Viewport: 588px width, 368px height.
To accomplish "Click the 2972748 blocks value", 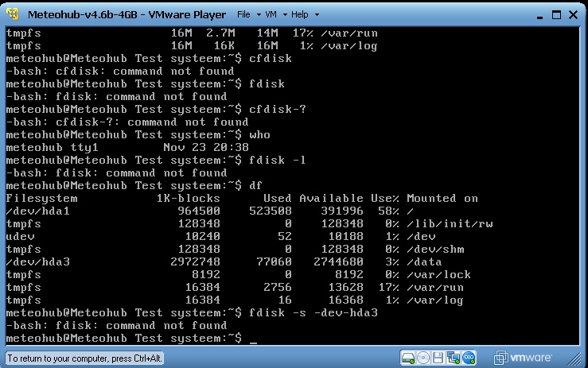I will 196,262.
